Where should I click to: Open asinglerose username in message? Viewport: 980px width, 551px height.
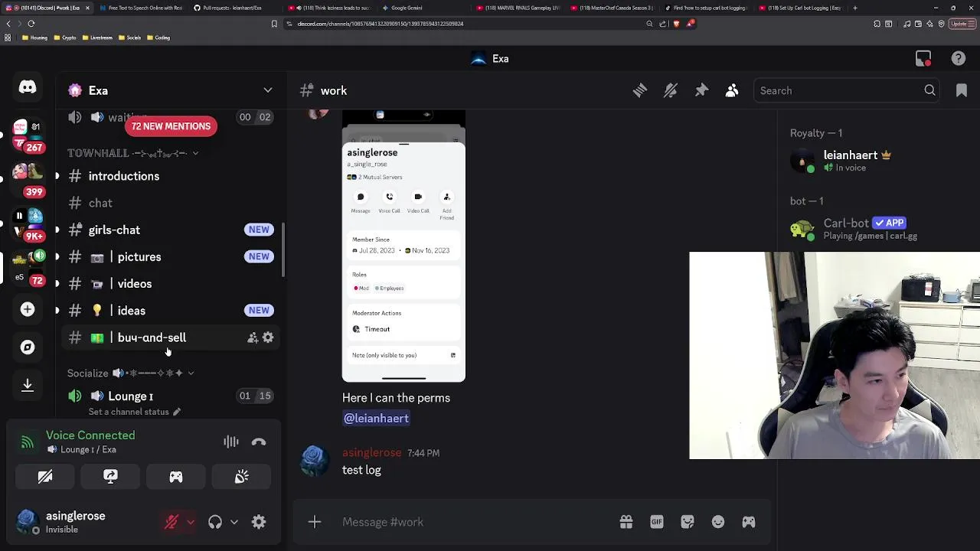[371, 452]
